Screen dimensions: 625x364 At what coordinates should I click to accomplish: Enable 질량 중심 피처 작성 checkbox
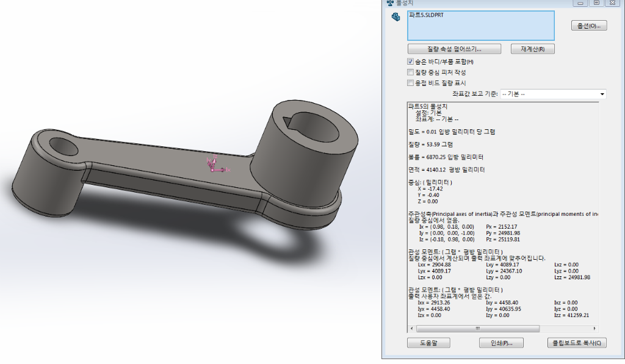(x=410, y=72)
